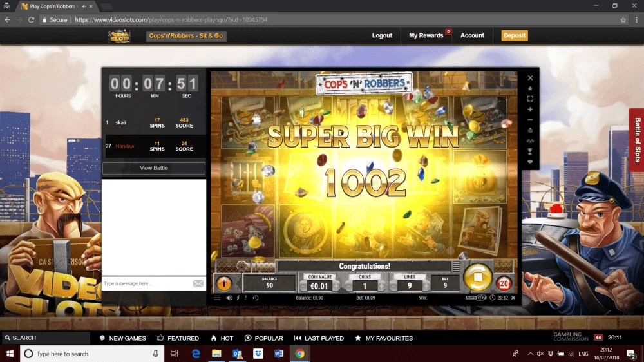The width and height of the screenshot is (644, 362).
Task: Open Windows notification center
Action: (x=631, y=354)
